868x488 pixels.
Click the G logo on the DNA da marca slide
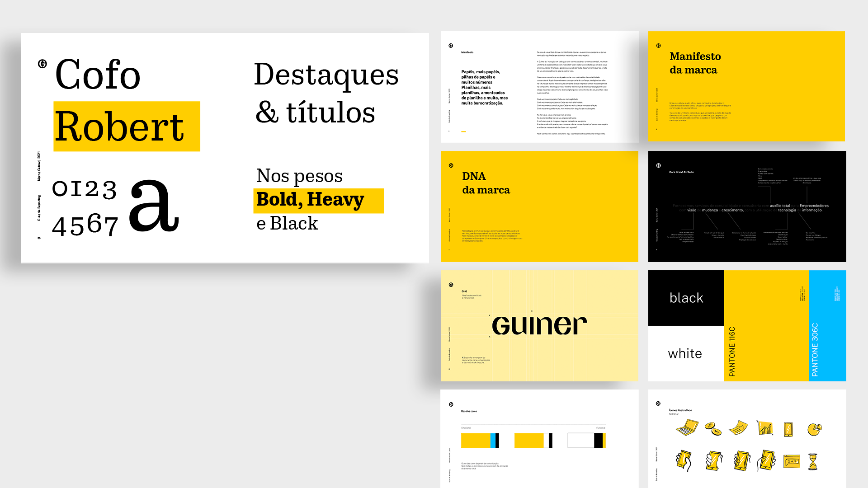click(451, 165)
